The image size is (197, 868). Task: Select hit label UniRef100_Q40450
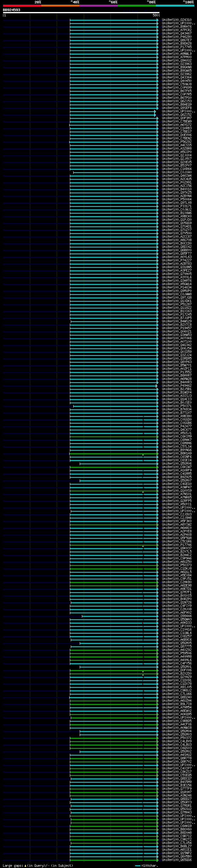tap(176, 81)
